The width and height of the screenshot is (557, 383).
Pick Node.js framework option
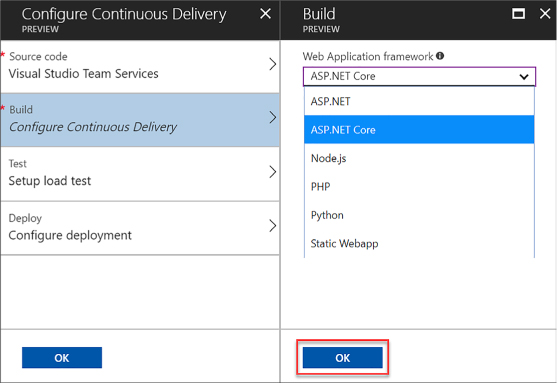click(x=419, y=158)
